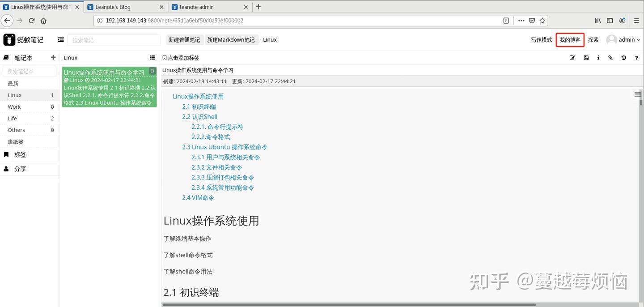The height and width of the screenshot is (307, 644).
Task: Open the note edit icon
Action: 572,57
